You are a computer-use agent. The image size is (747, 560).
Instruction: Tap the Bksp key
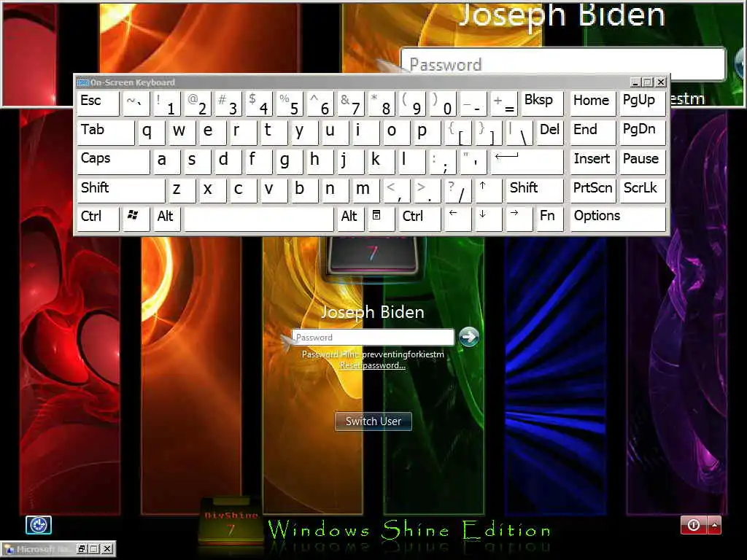(542, 103)
